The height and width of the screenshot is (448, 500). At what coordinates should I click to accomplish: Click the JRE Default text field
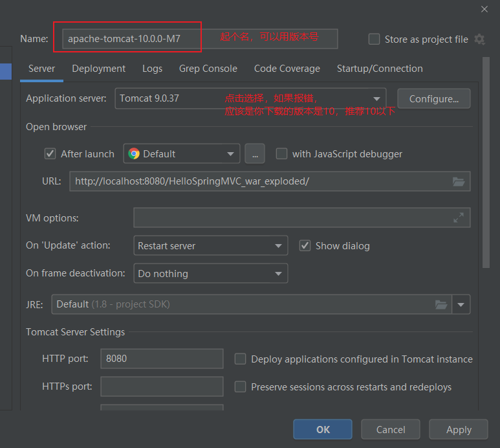(251, 304)
